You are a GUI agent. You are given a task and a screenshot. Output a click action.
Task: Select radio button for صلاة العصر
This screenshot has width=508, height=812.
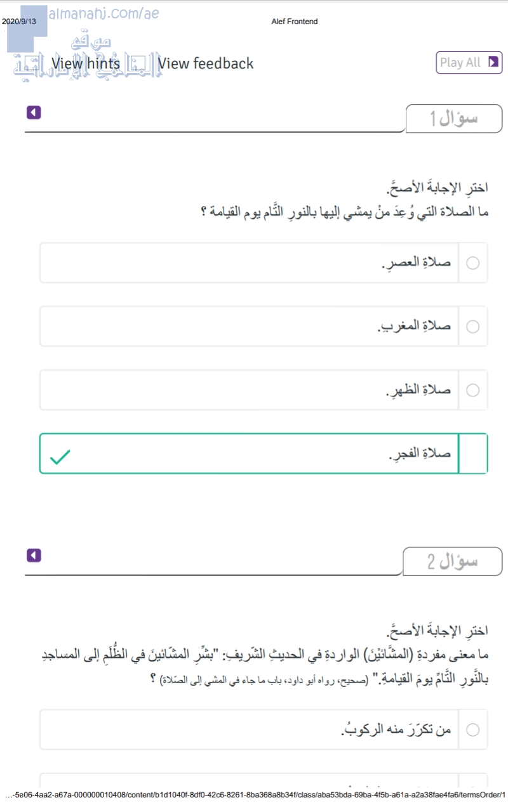tap(473, 263)
